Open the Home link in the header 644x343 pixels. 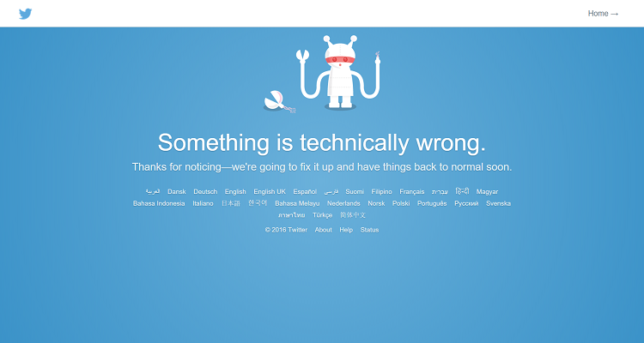pyautogui.click(x=603, y=14)
